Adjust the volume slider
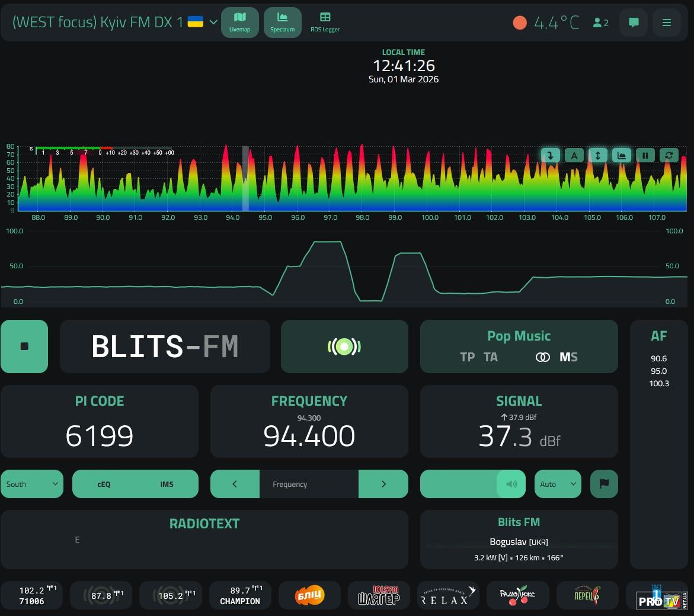The image size is (694, 616). (x=472, y=484)
